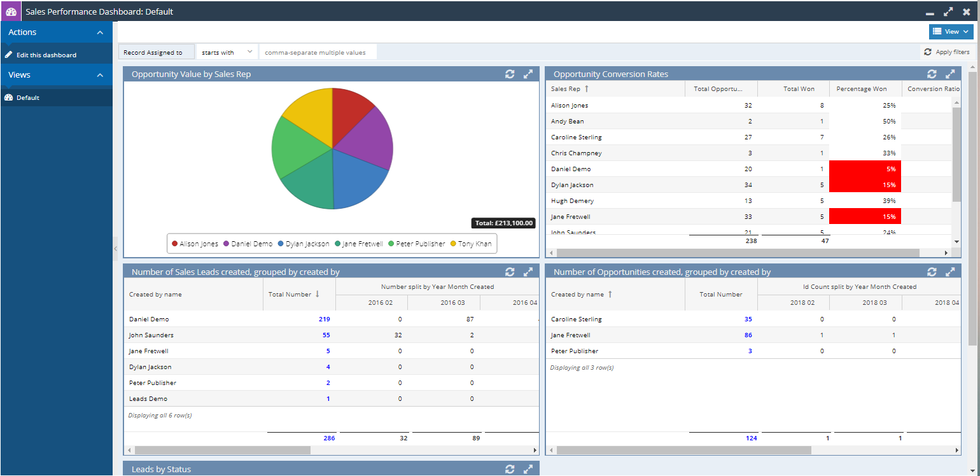Expand the Number of Opportunities created panel
980x476 pixels.
(950, 272)
